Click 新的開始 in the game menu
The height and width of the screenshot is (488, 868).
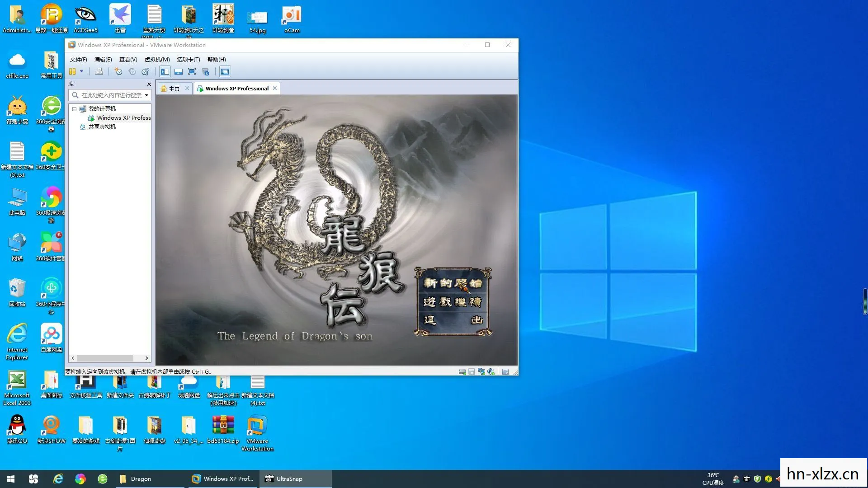453,283
